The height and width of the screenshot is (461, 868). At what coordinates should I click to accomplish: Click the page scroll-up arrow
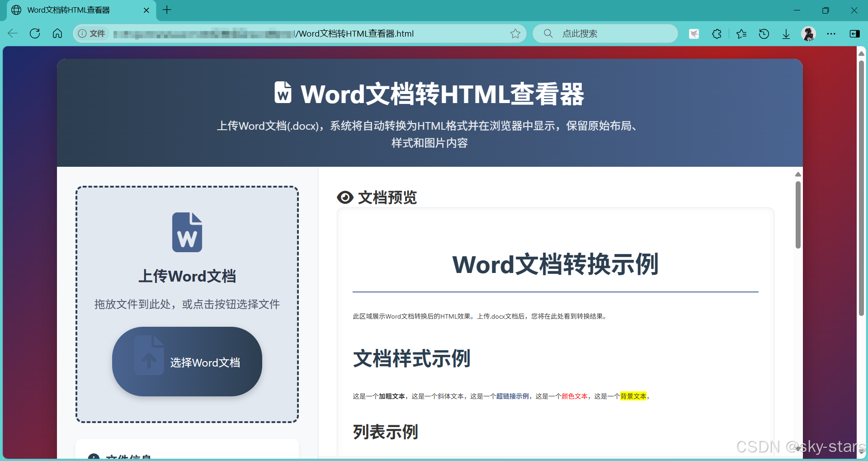861,53
